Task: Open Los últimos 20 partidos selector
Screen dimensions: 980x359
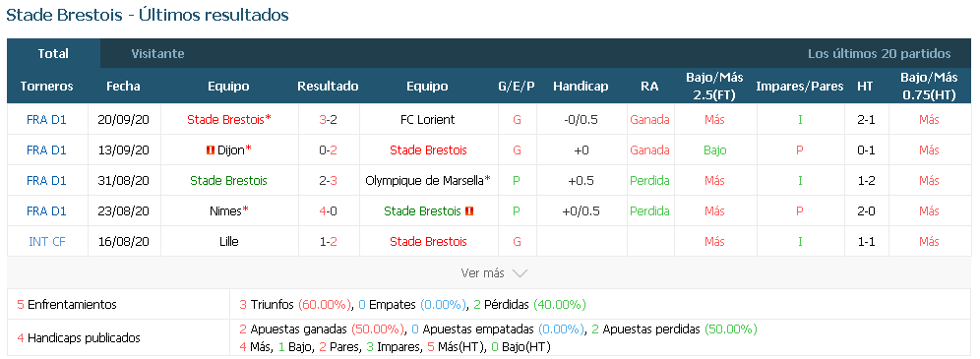Action: pyautogui.click(x=879, y=54)
